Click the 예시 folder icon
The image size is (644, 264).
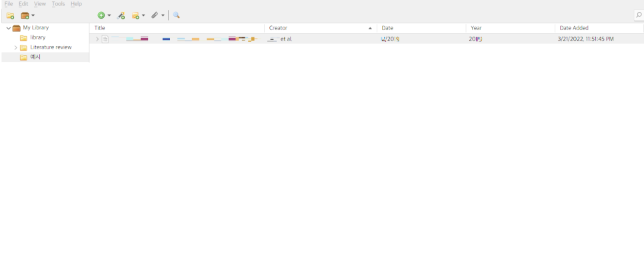[23, 57]
